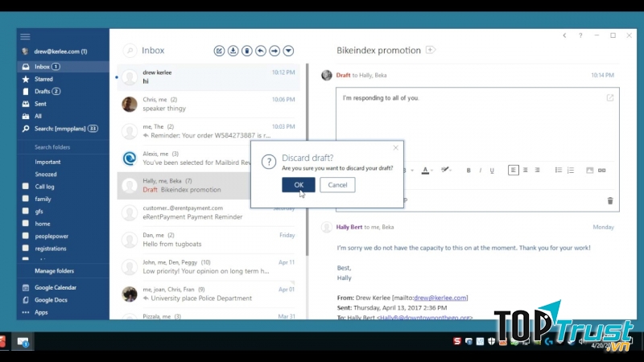Click the search magnifier beside Inbox
Image resolution: width=644 pixels, height=362 pixels.
(x=130, y=51)
